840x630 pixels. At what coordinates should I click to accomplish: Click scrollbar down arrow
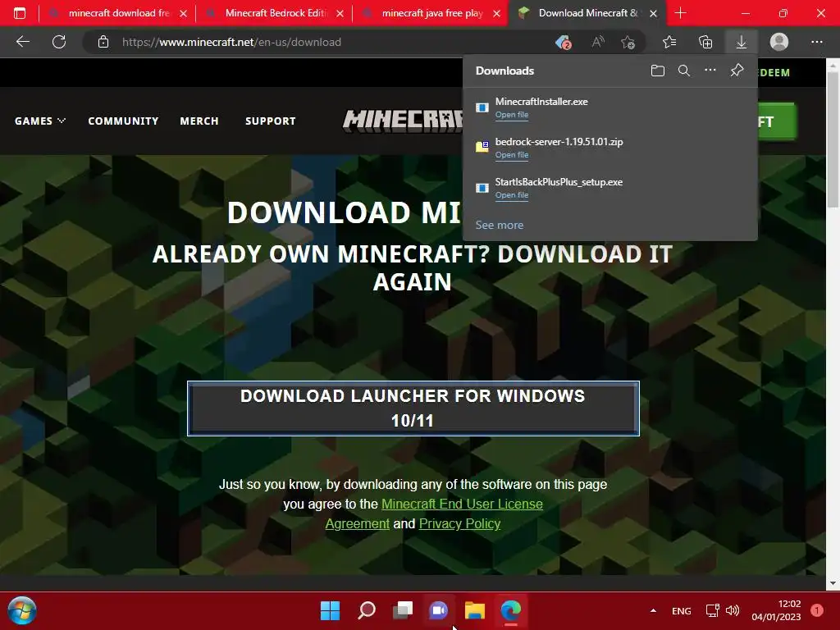tap(833, 583)
